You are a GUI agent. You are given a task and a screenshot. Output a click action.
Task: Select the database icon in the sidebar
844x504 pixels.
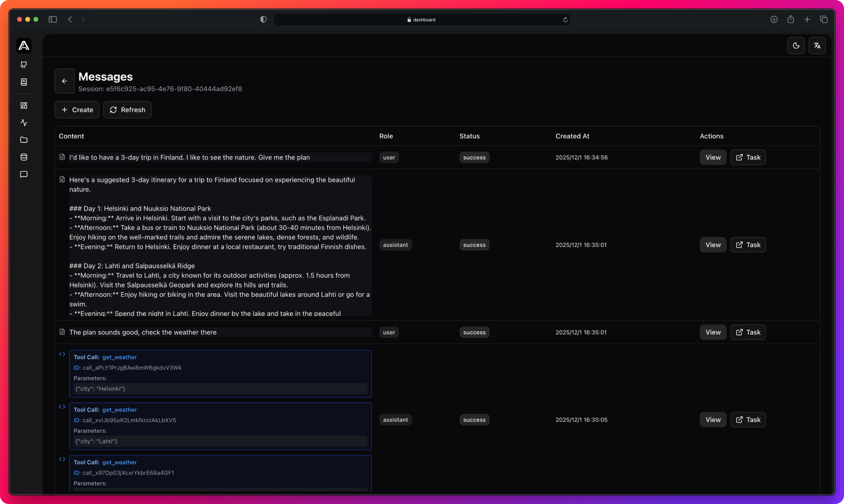pyautogui.click(x=24, y=157)
